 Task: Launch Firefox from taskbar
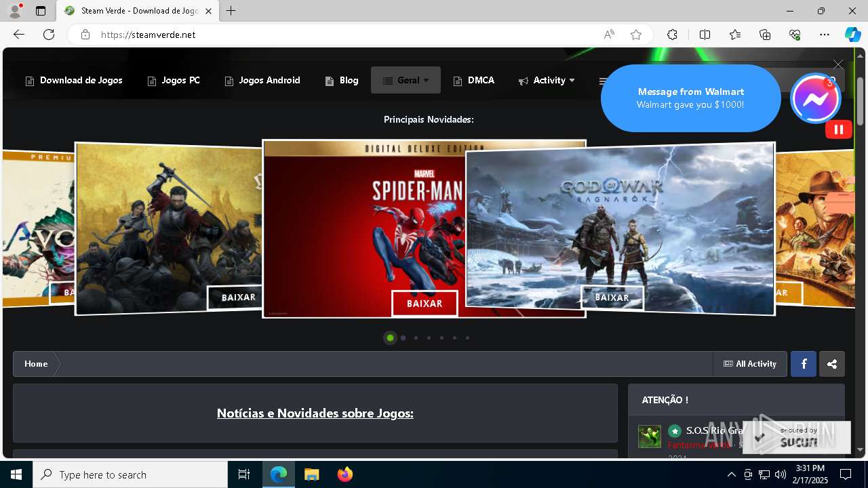[344, 474]
